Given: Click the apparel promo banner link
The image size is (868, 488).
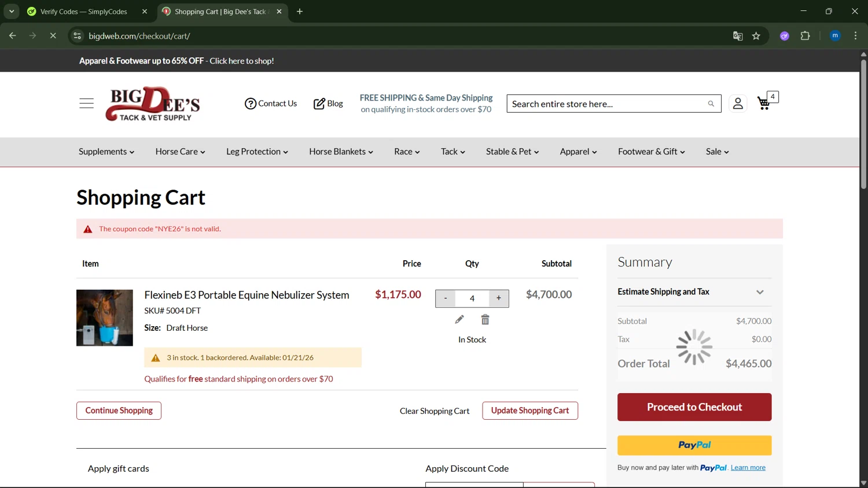Looking at the screenshot, I should 176,61.
